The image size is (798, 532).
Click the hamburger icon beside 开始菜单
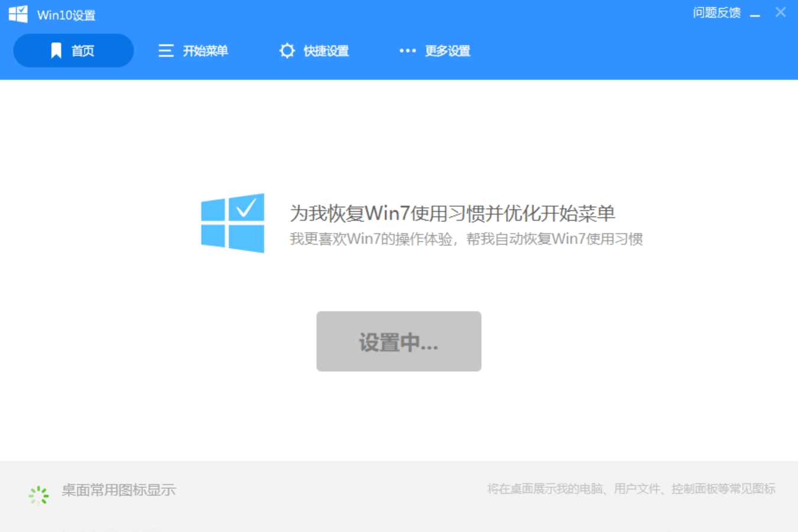166,50
